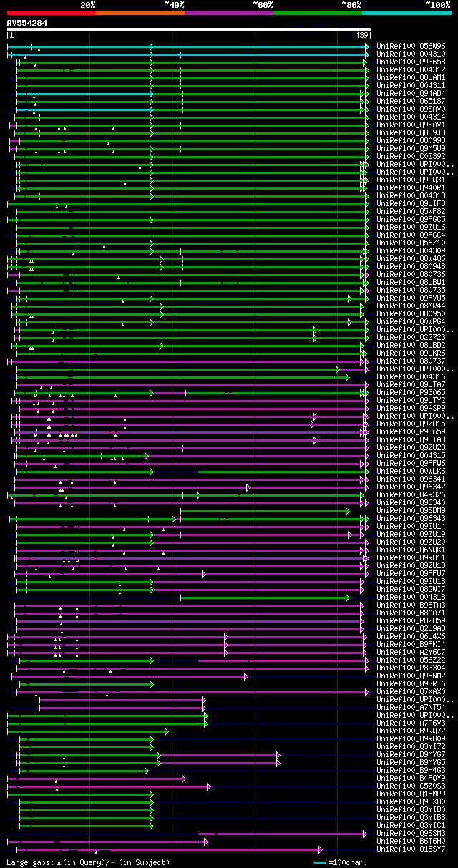Open hit UniRef100_P93658
The image size is (458, 868).
(x=411, y=62)
